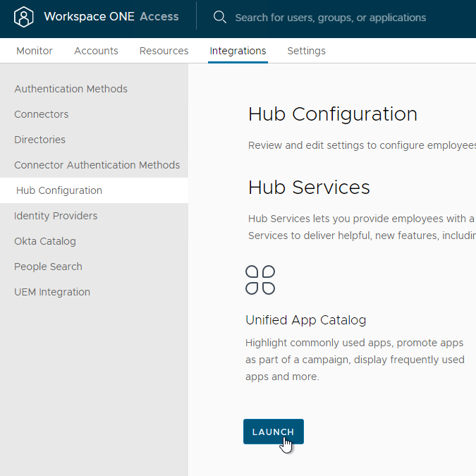
Task: Open the Accounts tab
Action: [x=96, y=51]
